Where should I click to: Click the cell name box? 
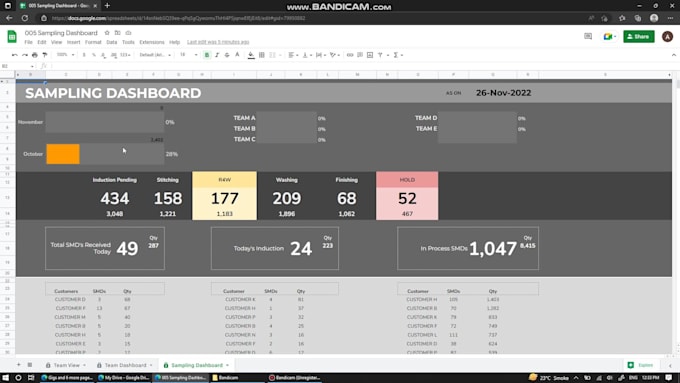17,66
